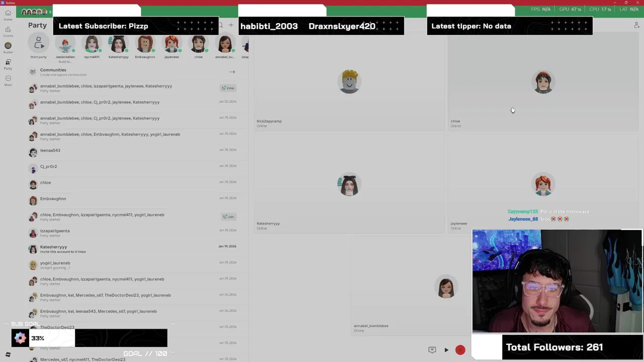Select friend jayleneee's avatar in friends row

(x=172, y=44)
